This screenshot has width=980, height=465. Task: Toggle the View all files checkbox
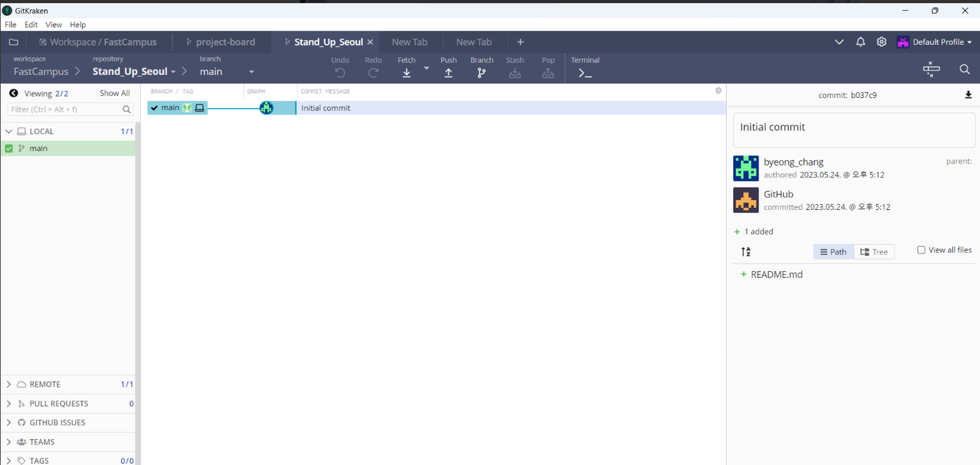tap(921, 250)
